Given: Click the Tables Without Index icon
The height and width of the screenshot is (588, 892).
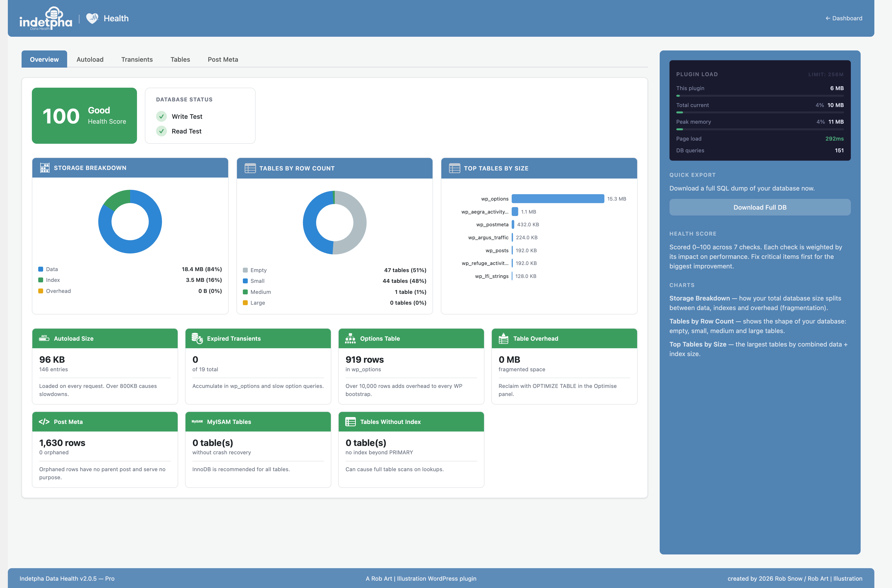Looking at the screenshot, I should tap(350, 421).
